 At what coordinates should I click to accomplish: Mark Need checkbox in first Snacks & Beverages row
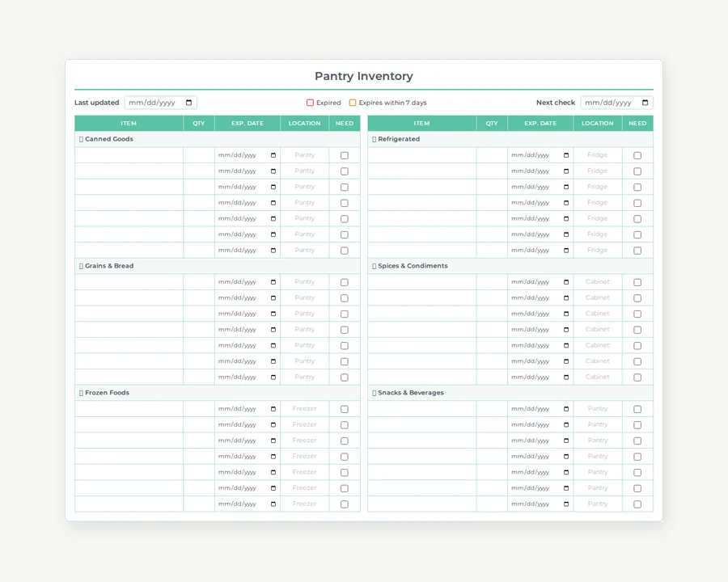click(637, 409)
